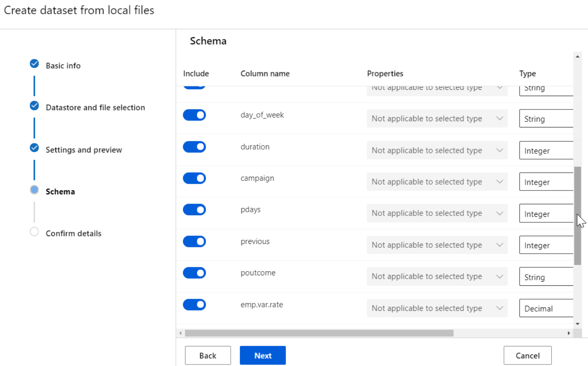588x366 pixels.
Task: Click the scroll up arrow in schema table
Action: tap(578, 56)
